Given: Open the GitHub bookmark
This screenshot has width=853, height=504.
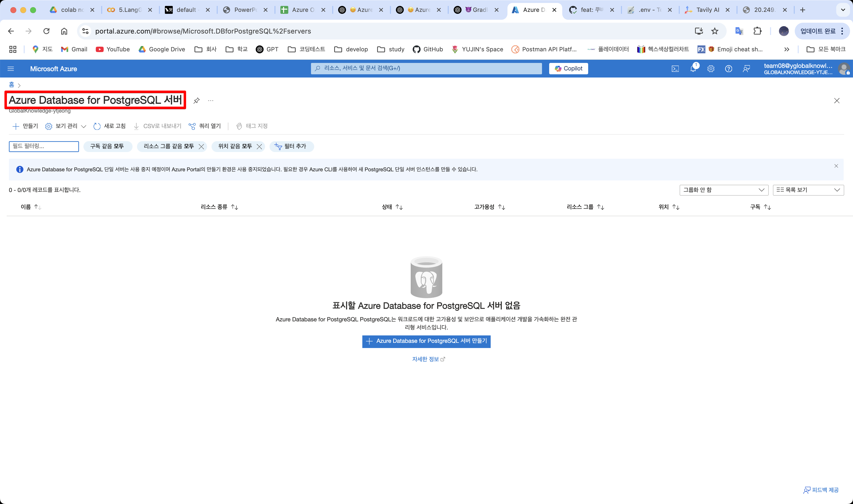Looking at the screenshot, I should click(x=427, y=49).
